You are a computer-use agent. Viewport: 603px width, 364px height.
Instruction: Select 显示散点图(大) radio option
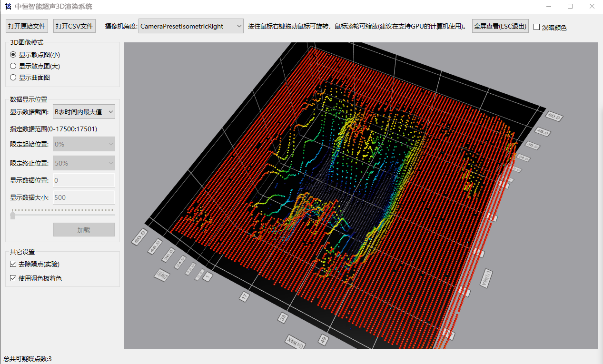(13, 66)
